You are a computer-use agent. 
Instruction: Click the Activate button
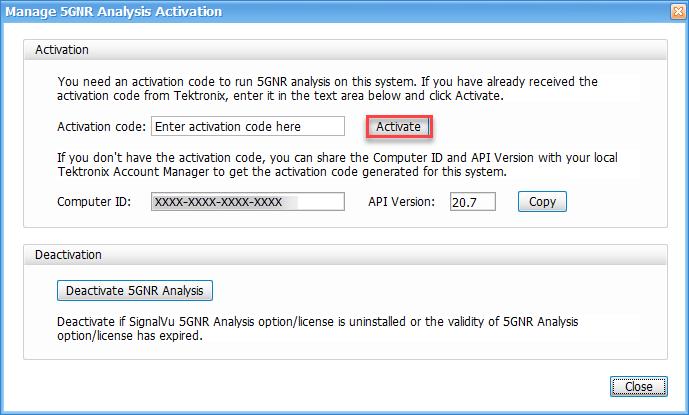click(398, 127)
